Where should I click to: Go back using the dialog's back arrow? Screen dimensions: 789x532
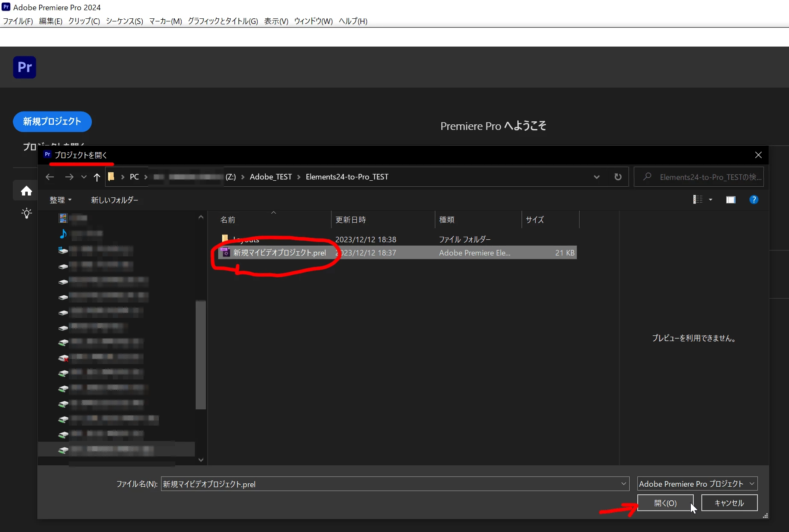50,177
